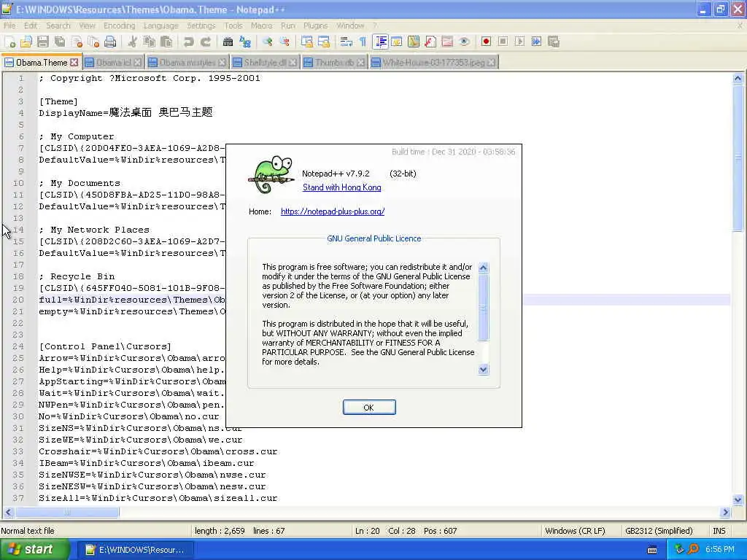Click the Zoom Out toolbar icon
The height and width of the screenshot is (560, 747).
click(x=285, y=42)
